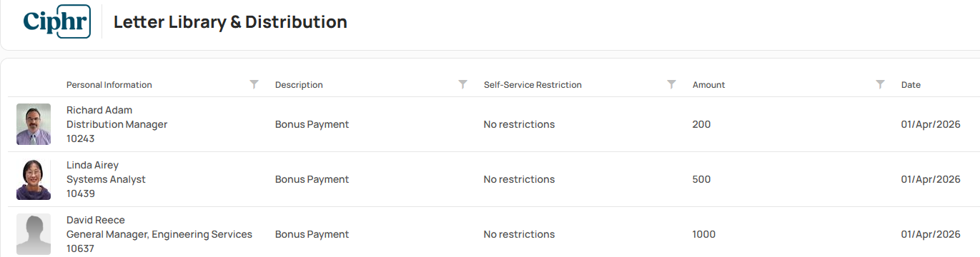Open the Personal Information column filter
This screenshot has height=257, width=980.
pos(254,84)
